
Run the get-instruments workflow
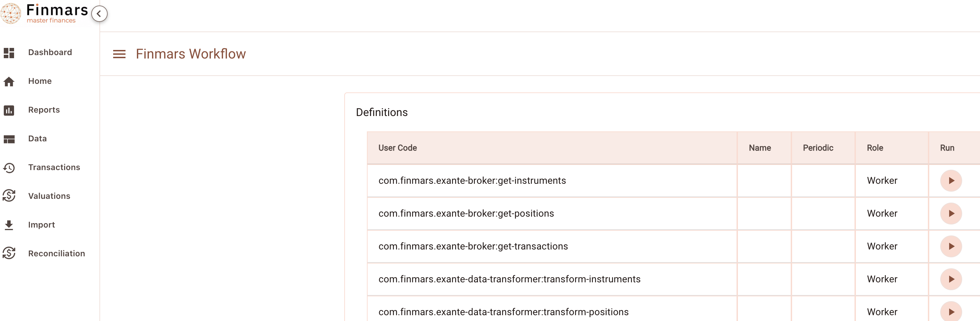point(951,180)
